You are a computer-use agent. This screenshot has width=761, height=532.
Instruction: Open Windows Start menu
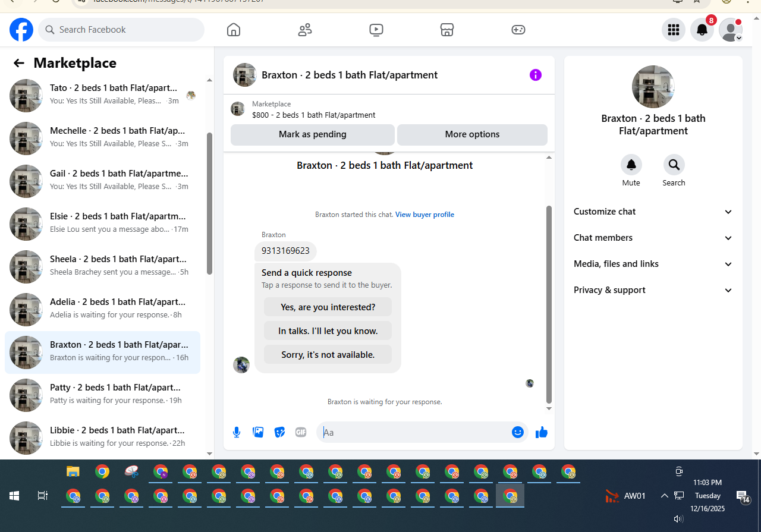14,496
